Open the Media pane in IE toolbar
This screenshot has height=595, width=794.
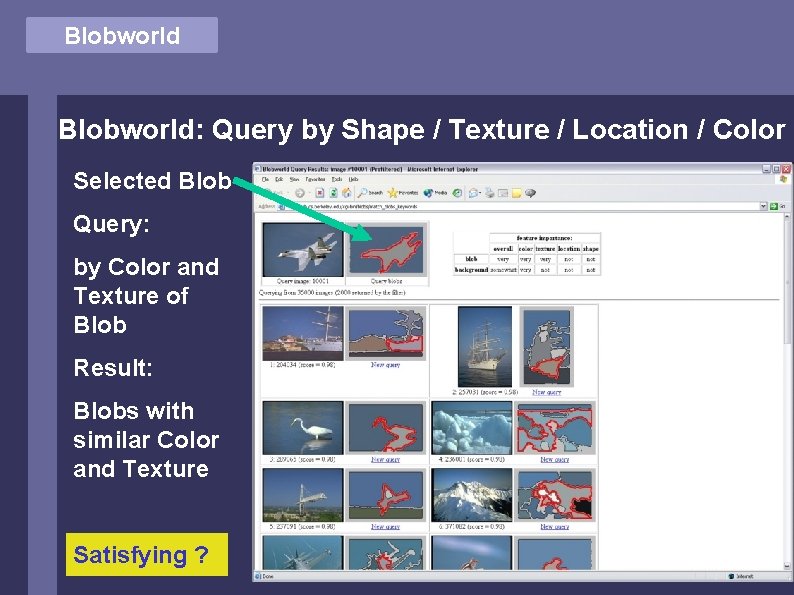(x=435, y=193)
